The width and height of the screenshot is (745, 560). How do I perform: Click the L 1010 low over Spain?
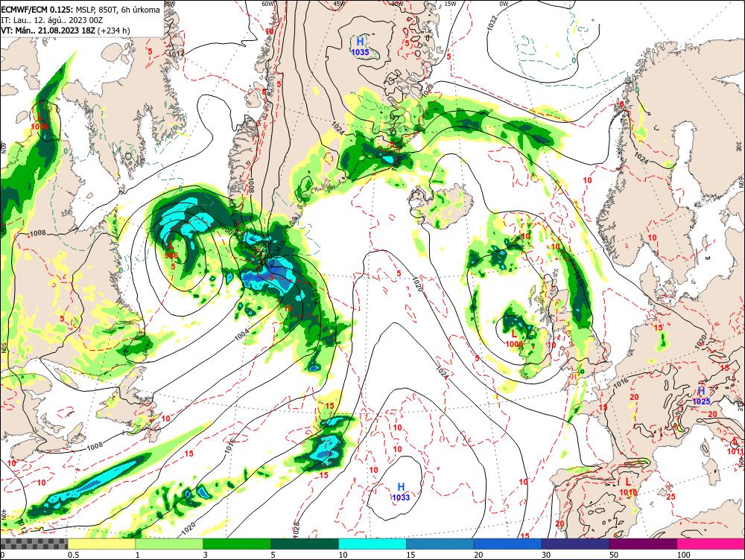click(x=628, y=487)
